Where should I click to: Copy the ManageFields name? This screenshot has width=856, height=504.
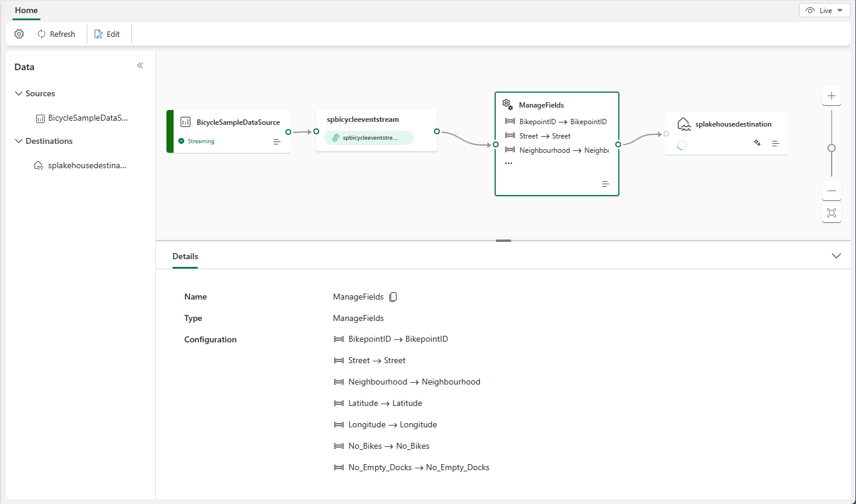click(x=393, y=297)
